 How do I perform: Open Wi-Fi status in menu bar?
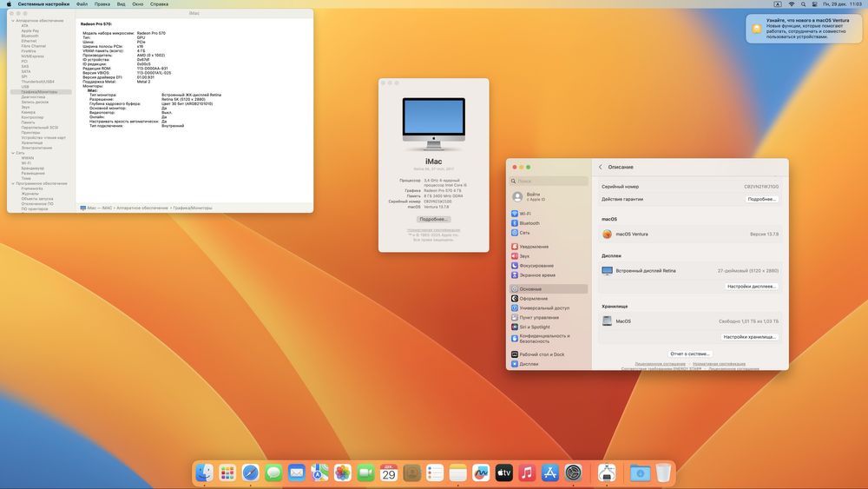791,3
